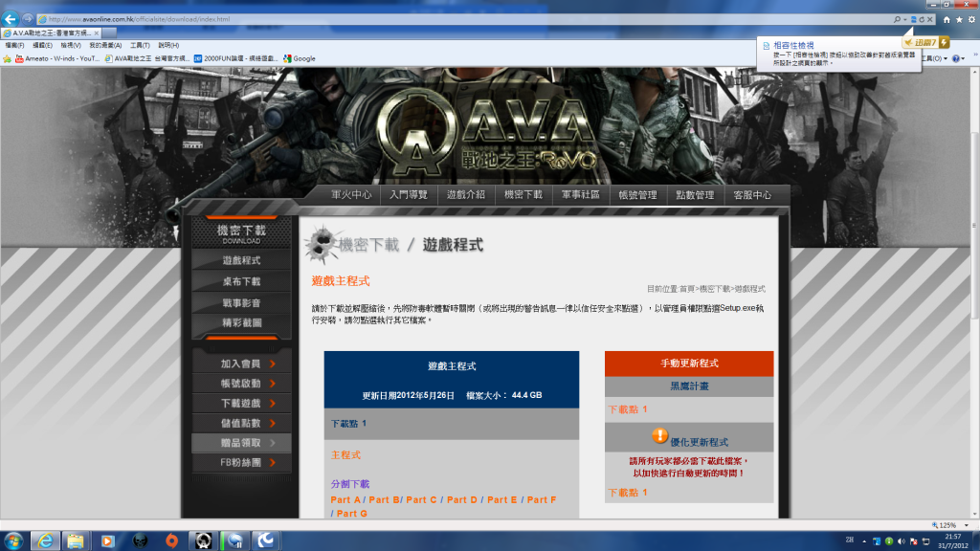Open the 我的最愛(A) menu
Image resolution: width=980 pixels, height=551 pixels.
(105, 46)
